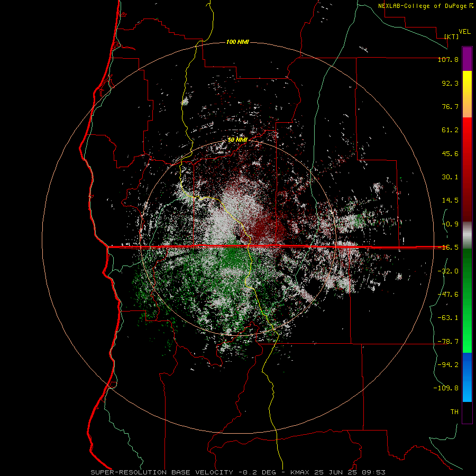Select the 61.2 legend value
Screen dimensions: 476x476
coord(450,130)
